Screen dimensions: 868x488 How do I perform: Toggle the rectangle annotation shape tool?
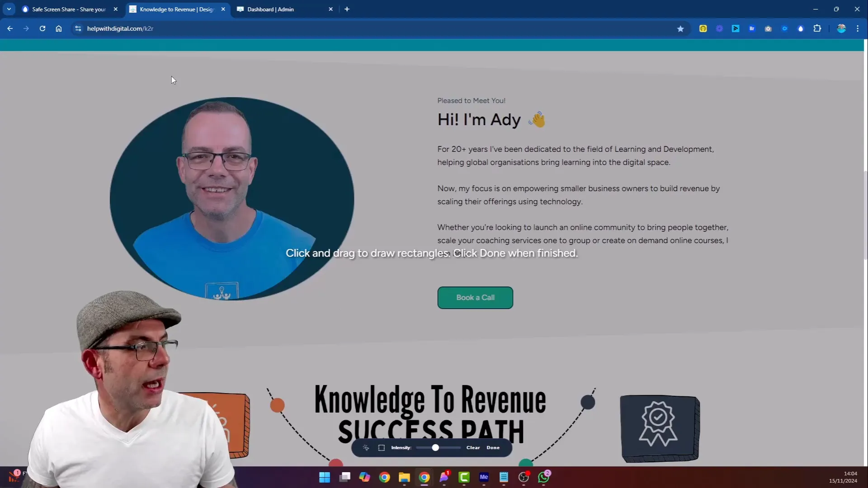[382, 447]
